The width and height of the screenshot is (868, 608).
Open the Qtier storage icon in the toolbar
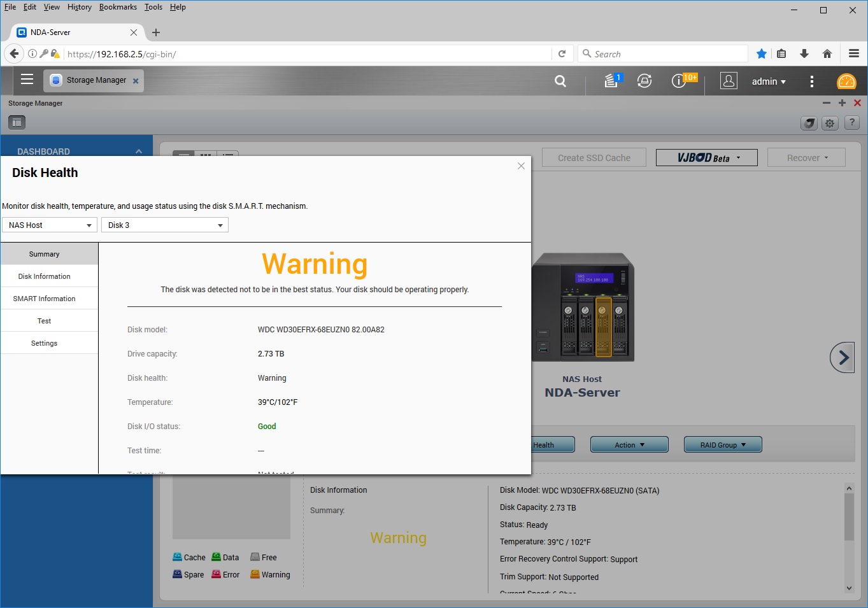point(809,123)
